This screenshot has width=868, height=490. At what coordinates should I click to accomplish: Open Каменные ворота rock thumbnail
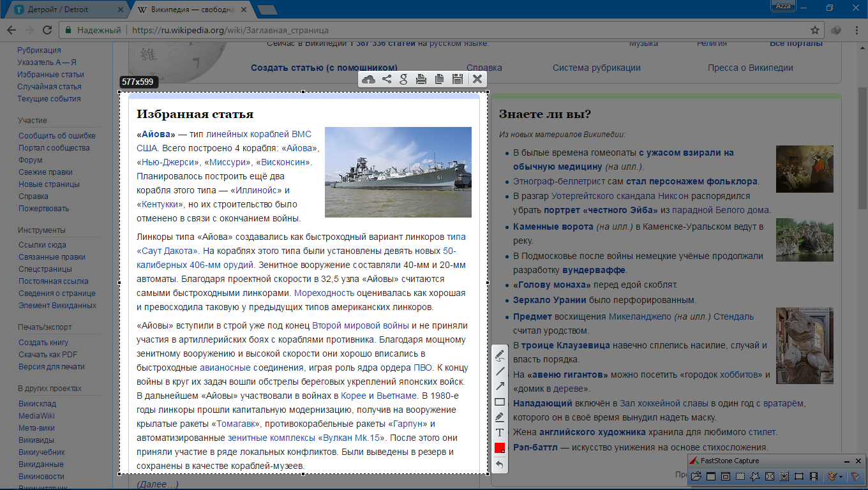click(x=805, y=239)
